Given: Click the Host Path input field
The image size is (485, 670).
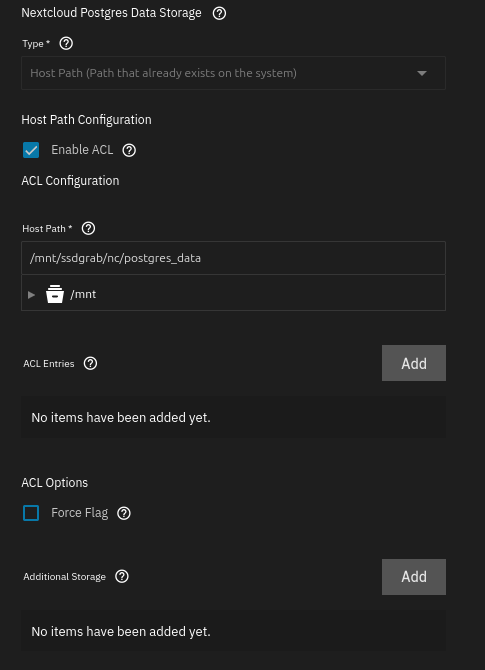Looking at the screenshot, I should (233, 258).
